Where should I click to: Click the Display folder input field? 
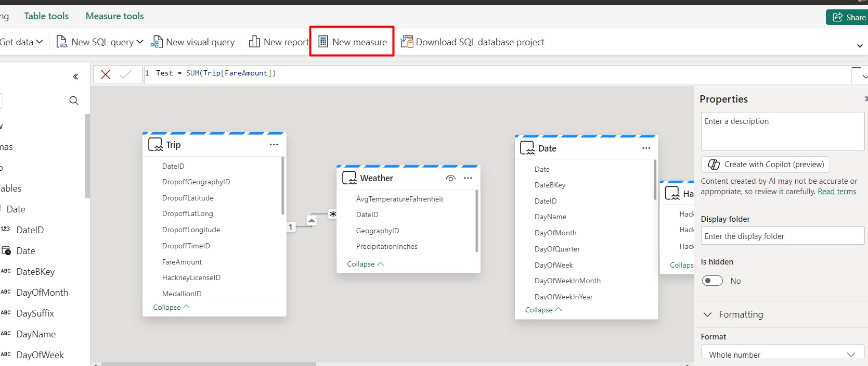pos(782,236)
